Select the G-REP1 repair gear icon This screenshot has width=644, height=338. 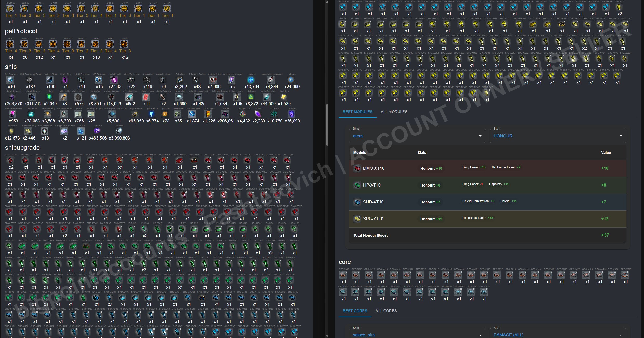(152, 9)
